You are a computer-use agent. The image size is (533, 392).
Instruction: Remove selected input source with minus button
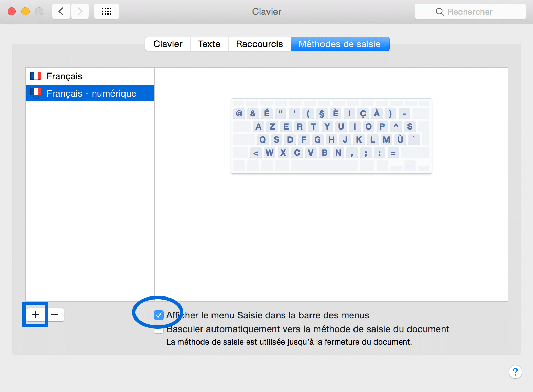pos(55,315)
